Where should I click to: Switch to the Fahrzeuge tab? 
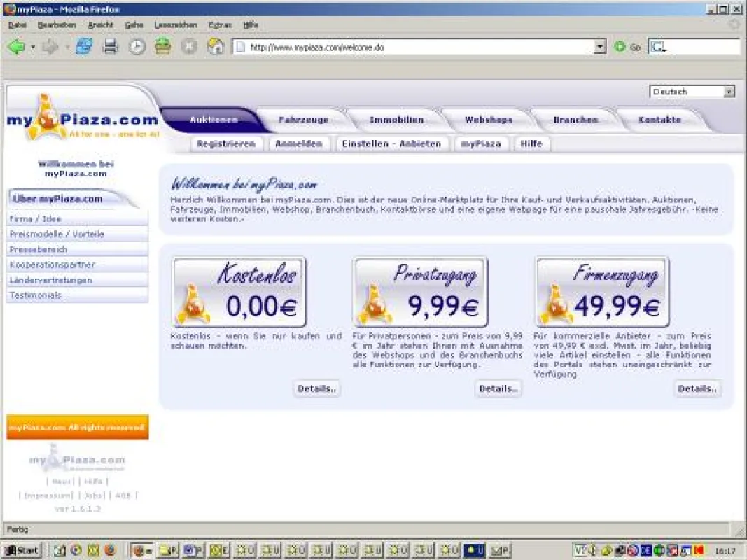coord(303,120)
